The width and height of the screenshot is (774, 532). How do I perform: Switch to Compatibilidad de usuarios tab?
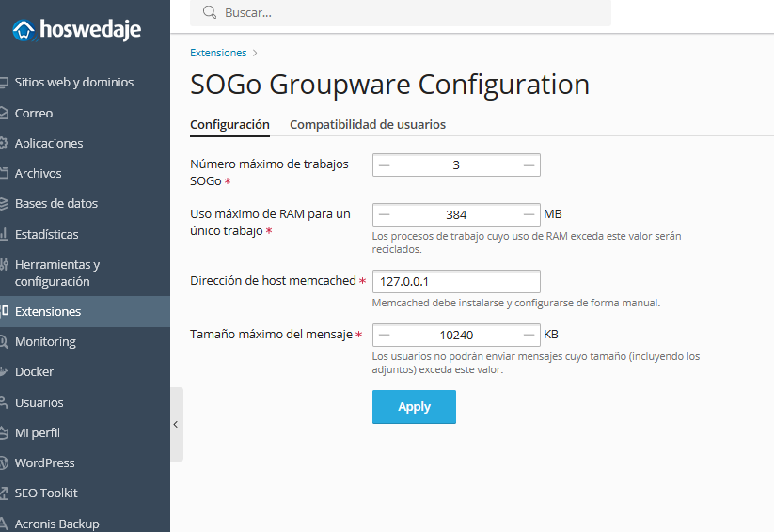point(368,125)
